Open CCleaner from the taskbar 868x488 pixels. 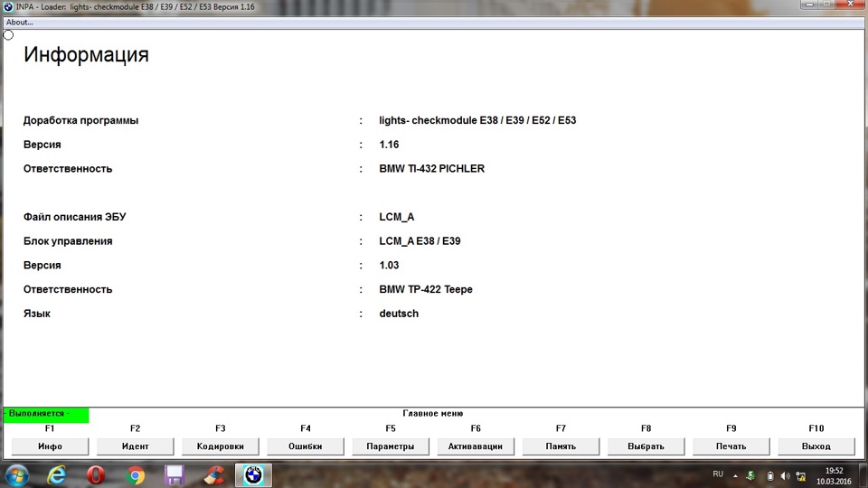(x=214, y=475)
